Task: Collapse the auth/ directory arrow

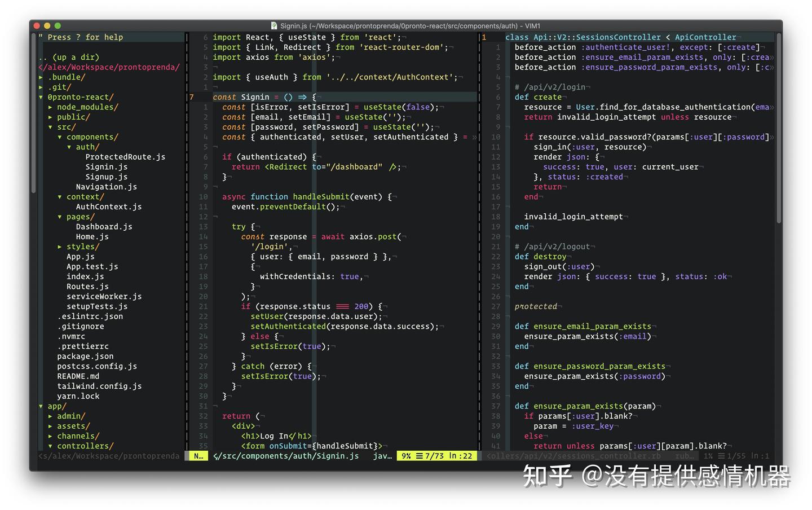Action: pyautogui.click(x=69, y=147)
